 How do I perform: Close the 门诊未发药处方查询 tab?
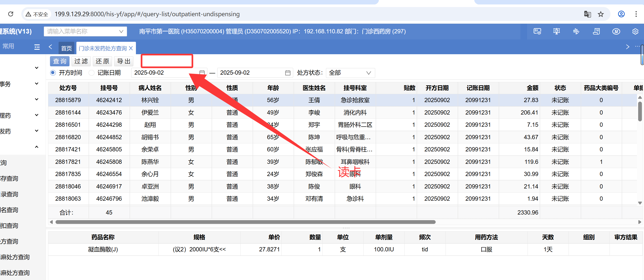[x=131, y=48]
